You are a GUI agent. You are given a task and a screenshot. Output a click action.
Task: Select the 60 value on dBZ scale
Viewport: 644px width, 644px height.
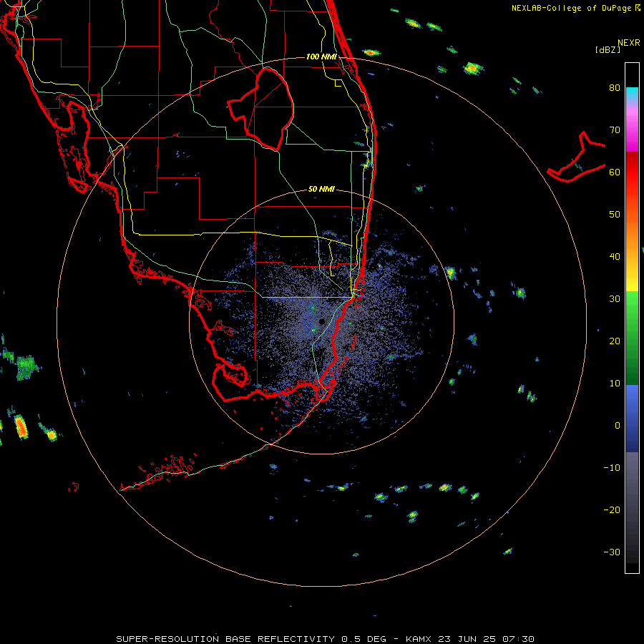tap(615, 172)
